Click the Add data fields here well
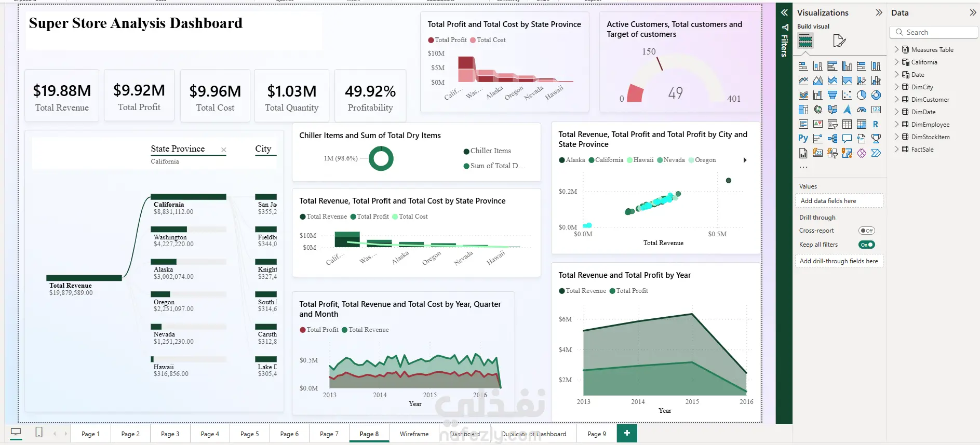 tap(839, 200)
